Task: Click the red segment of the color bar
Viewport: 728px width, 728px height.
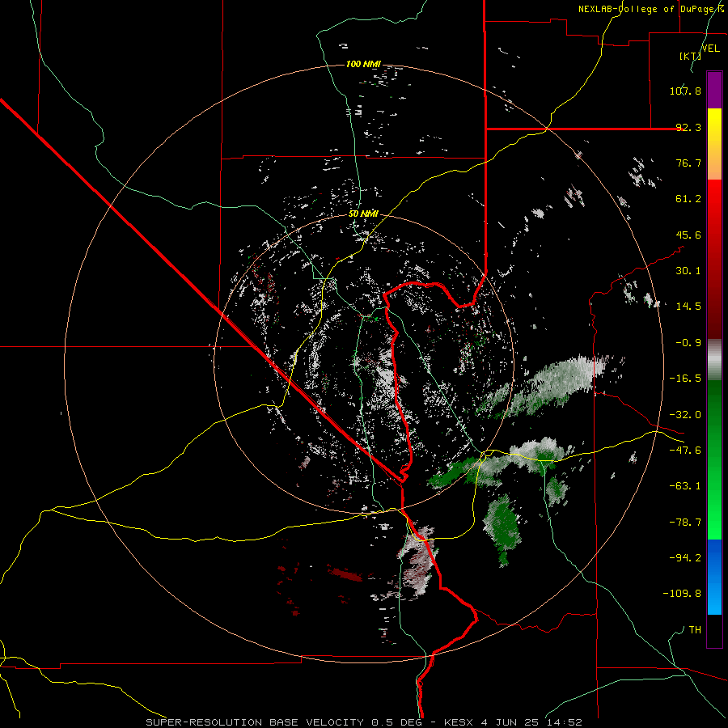Action: (x=714, y=259)
